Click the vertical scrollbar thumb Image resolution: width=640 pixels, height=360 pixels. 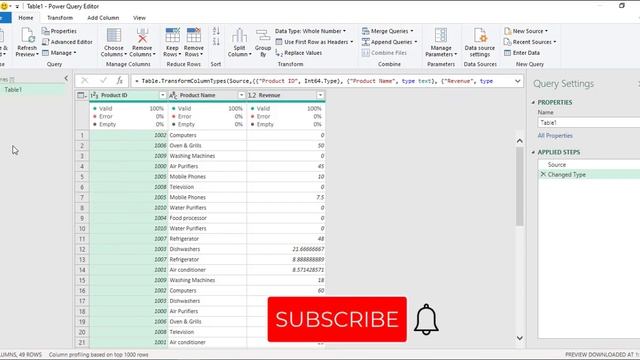pyautogui.click(x=520, y=187)
